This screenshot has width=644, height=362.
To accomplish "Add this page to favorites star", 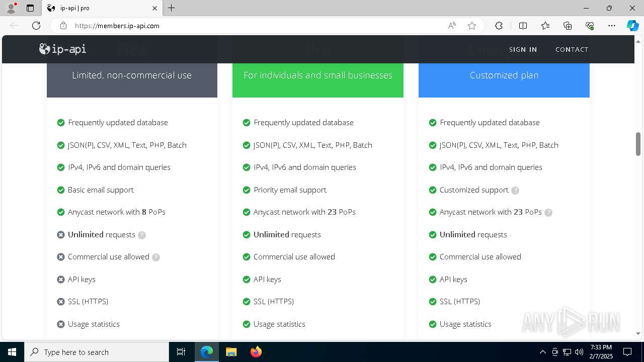I will [x=472, y=26].
